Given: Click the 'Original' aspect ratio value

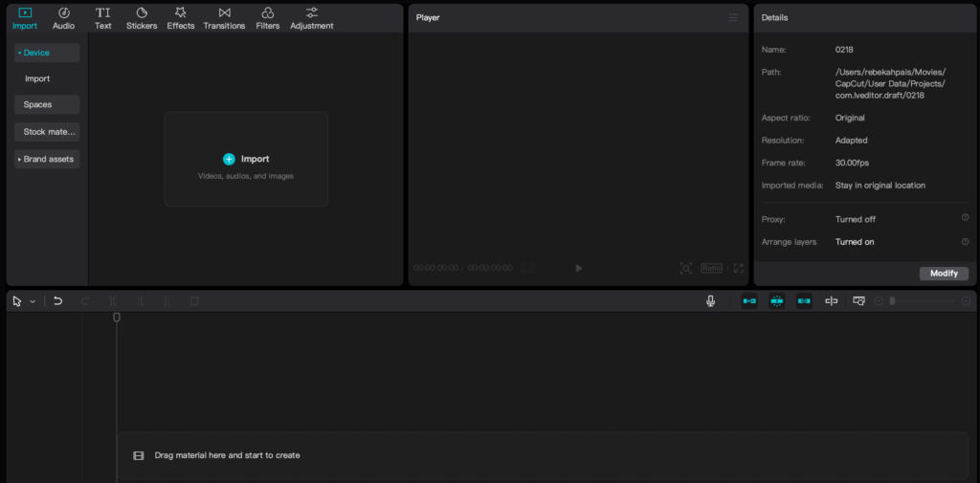Looking at the screenshot, I should pyautogui.click(x=850, y=118).
